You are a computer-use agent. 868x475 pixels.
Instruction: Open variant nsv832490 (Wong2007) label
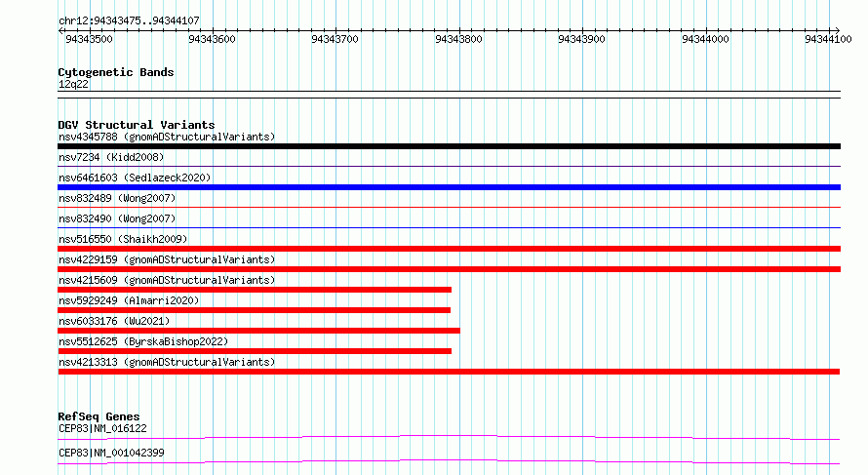(x=117, y=218)
